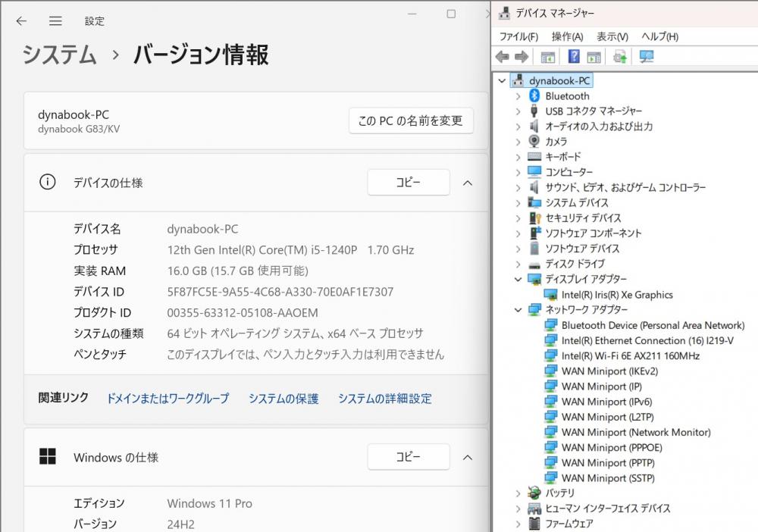Click the show/hide console tree icon
The height and width of the screenshot is (532, 758).
coord(548,57)
